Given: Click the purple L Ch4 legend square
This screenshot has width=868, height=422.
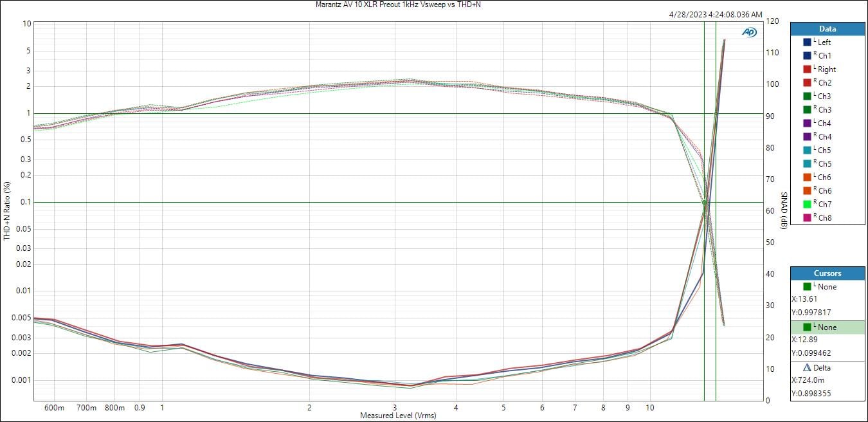Looking at the screenshot, I should (807, 124).
